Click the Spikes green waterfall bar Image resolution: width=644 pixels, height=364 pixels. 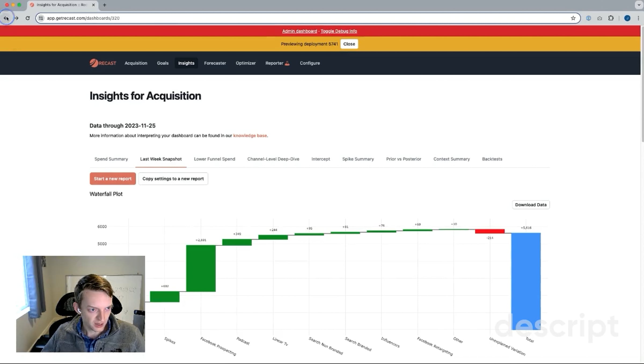click(165, 297)
